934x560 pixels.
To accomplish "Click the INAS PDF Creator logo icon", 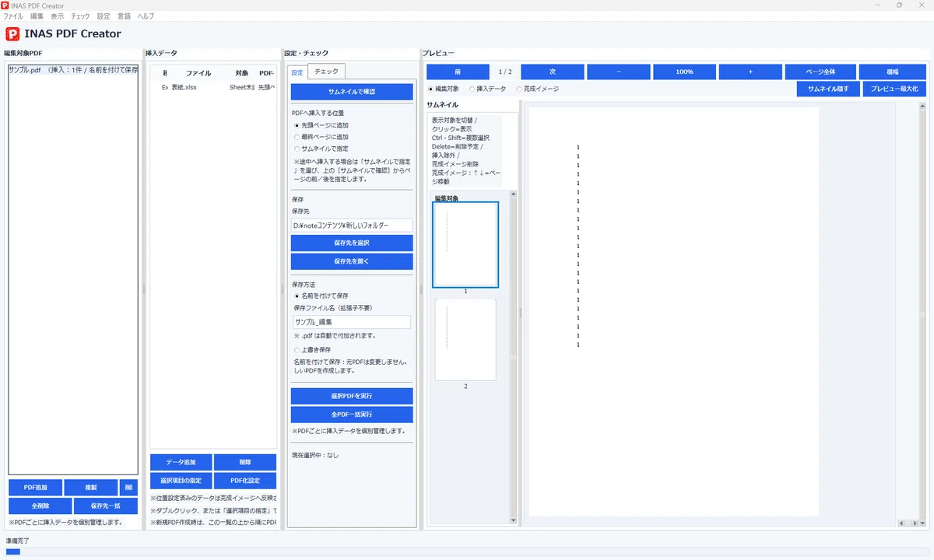I will tap(12, 33).
